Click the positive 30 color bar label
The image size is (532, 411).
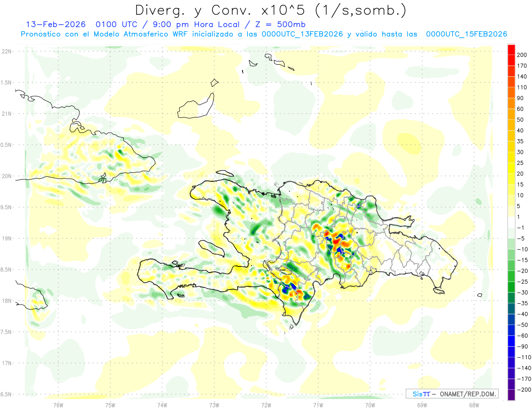pos(520,152)
